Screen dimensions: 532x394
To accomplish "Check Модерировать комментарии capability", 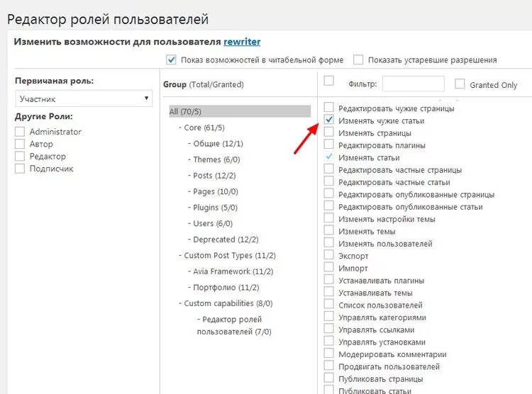I will 328,353.
